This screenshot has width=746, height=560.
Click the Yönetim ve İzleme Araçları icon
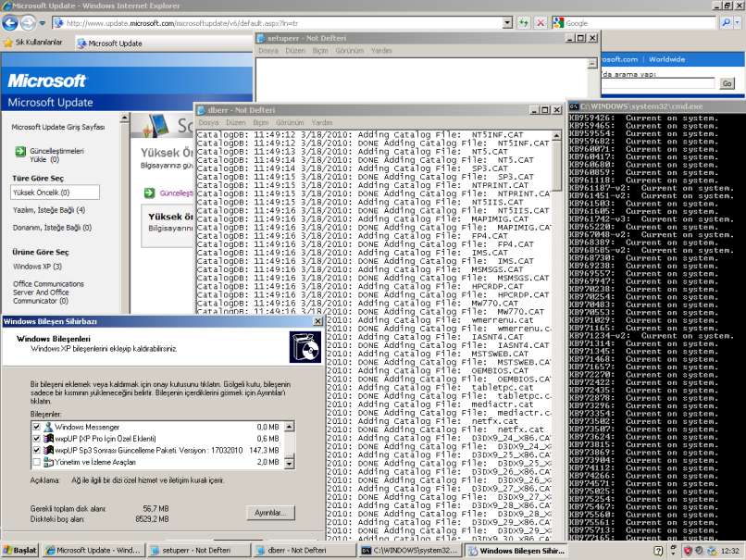pyautogui.click(x=48, y=462)
